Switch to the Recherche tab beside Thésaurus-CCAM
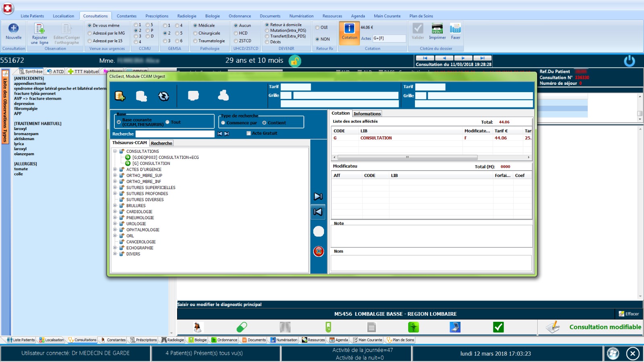The image size is (644, 362). [161, 143]
